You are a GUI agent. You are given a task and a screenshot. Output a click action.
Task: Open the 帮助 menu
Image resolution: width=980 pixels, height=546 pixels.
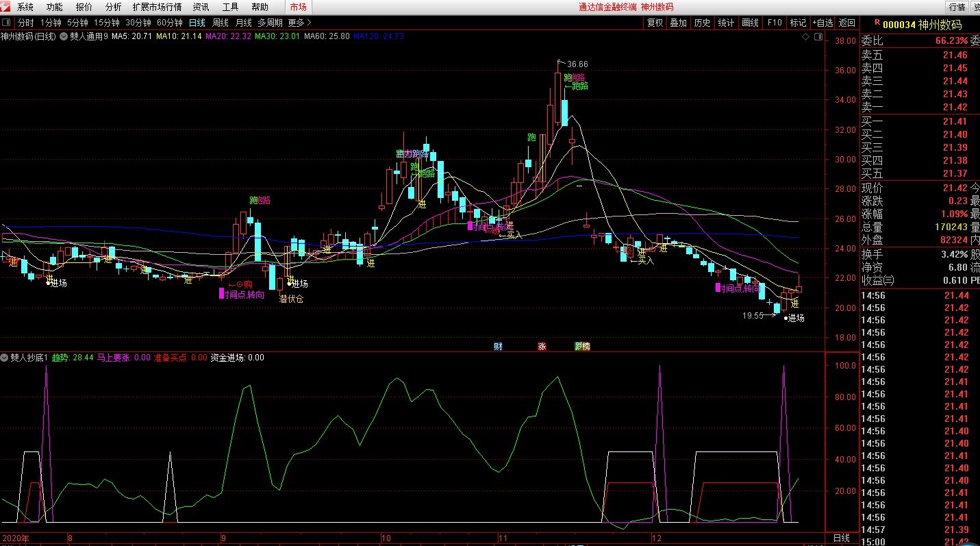pyautogui.click(x=260, y=7)
